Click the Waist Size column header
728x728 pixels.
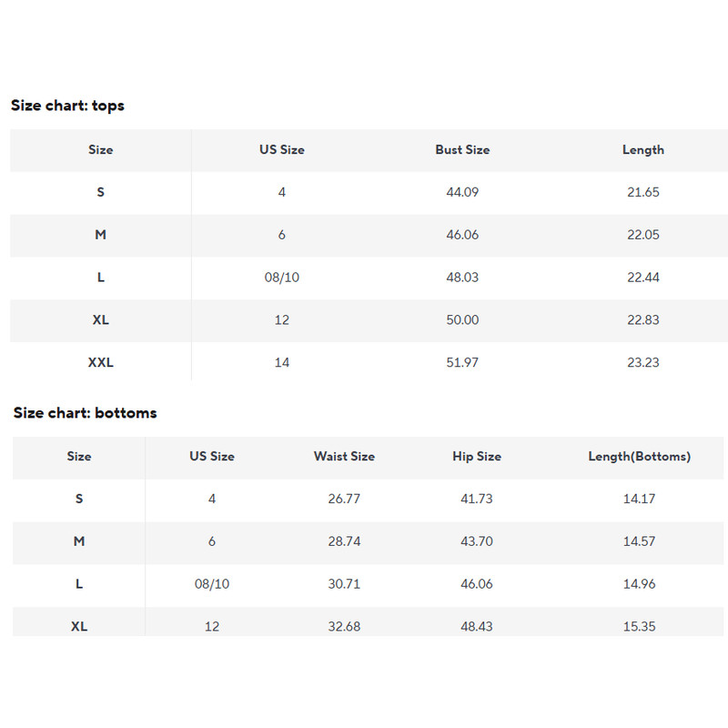click(344, 457)
